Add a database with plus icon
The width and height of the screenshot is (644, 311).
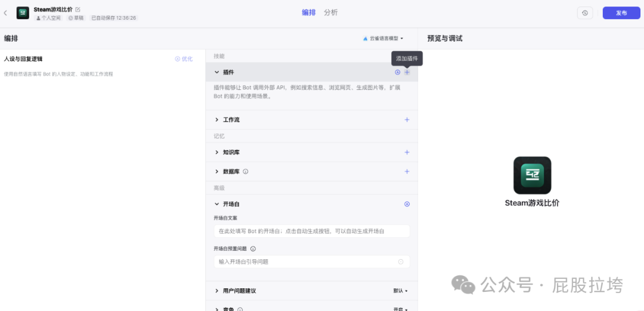click(x=407, y=172)
